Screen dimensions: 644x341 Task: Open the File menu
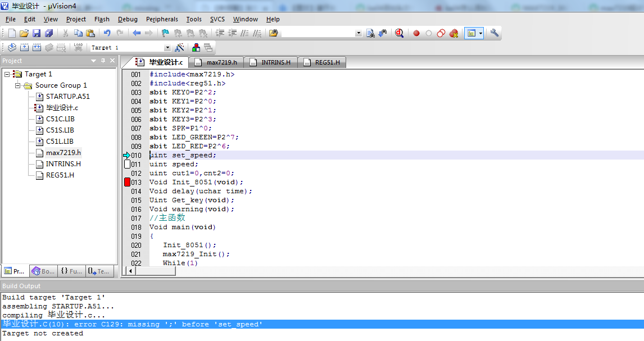[11, 19]
